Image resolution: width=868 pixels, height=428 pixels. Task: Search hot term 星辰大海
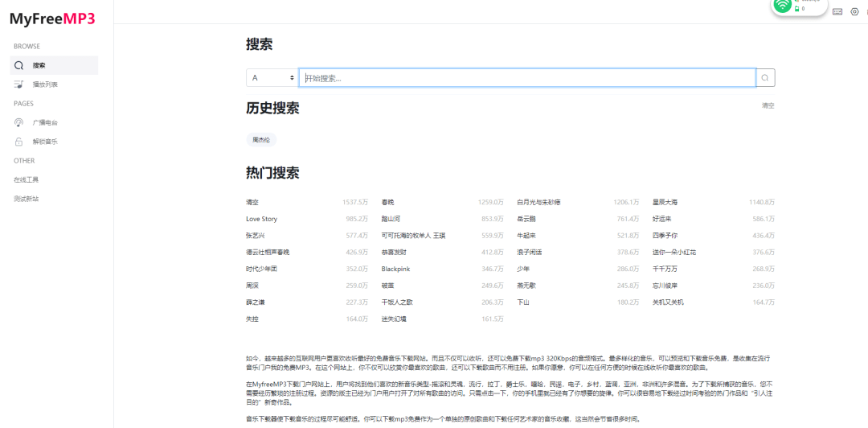pyautogui.click(x=665, y=203)
